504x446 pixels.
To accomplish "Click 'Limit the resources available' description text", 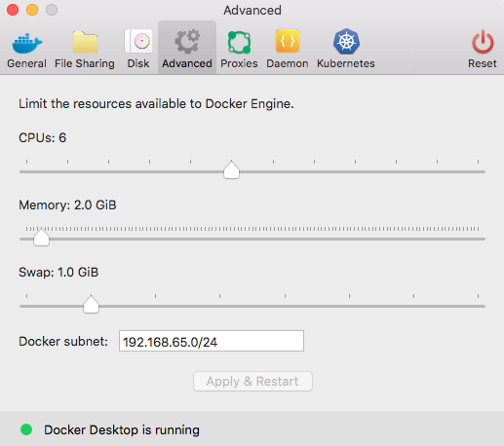I will [x=156, y=104].
